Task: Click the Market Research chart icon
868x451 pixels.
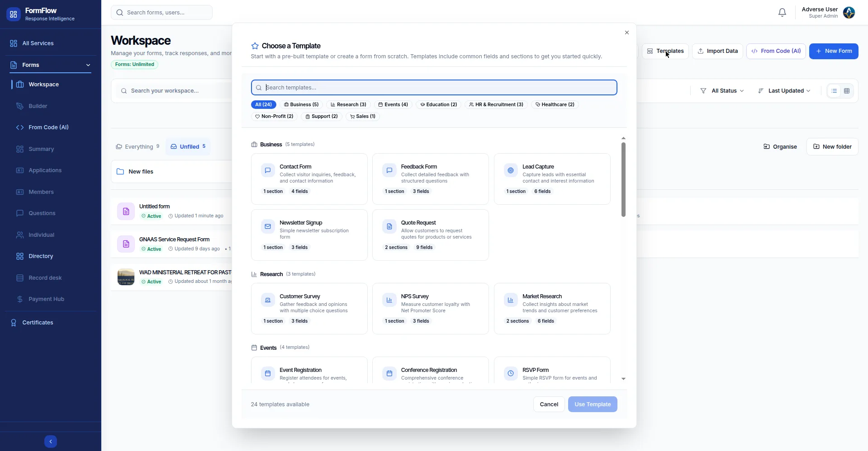Action: point(511,300)
